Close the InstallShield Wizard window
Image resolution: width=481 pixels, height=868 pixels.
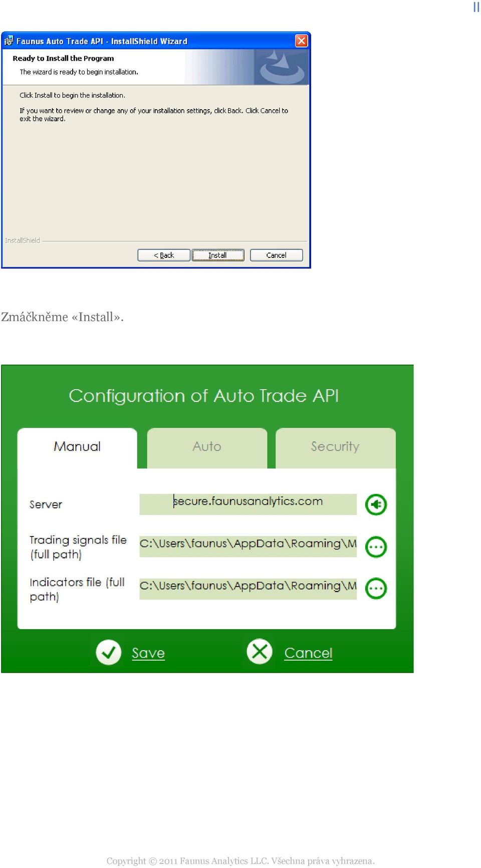pos(301,41)
